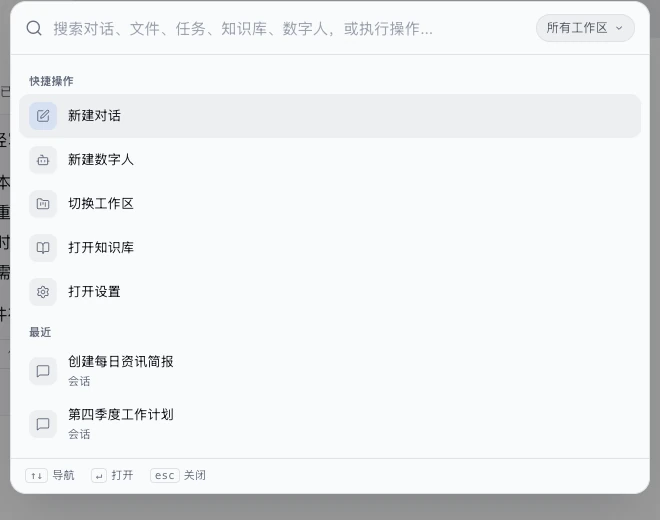Select 打开设置 quick action

pyautogui.click(x=330, y=292)
